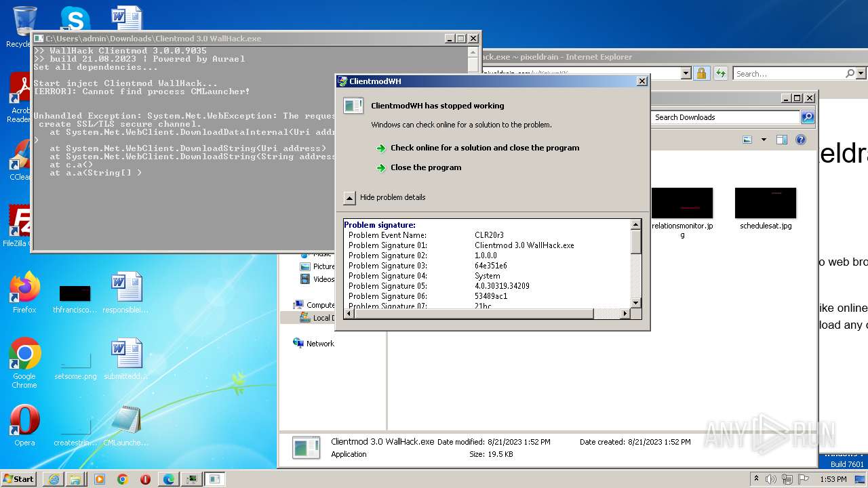Image resolution: width=868 pixels, height=488 pixels.
Task: Open Opera desktop shortcut
Action: (x=24, y=426)
